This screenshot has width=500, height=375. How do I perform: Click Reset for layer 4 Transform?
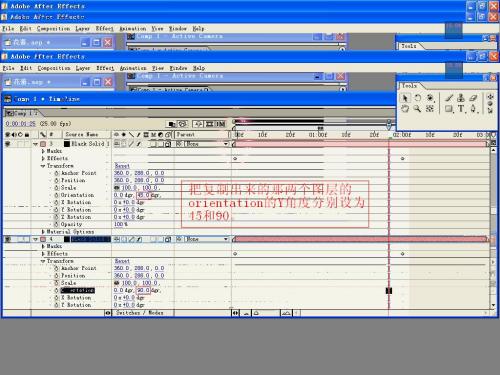[122, 261]
